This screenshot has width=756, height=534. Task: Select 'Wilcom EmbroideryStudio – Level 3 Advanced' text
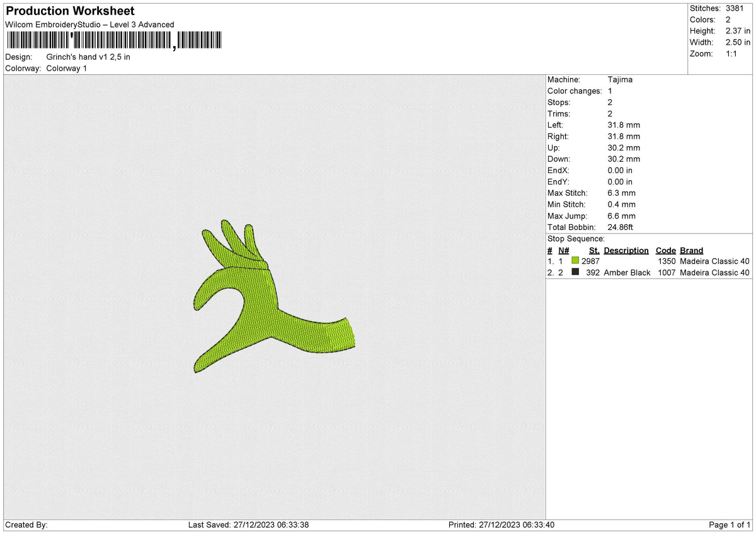(89, 25)
